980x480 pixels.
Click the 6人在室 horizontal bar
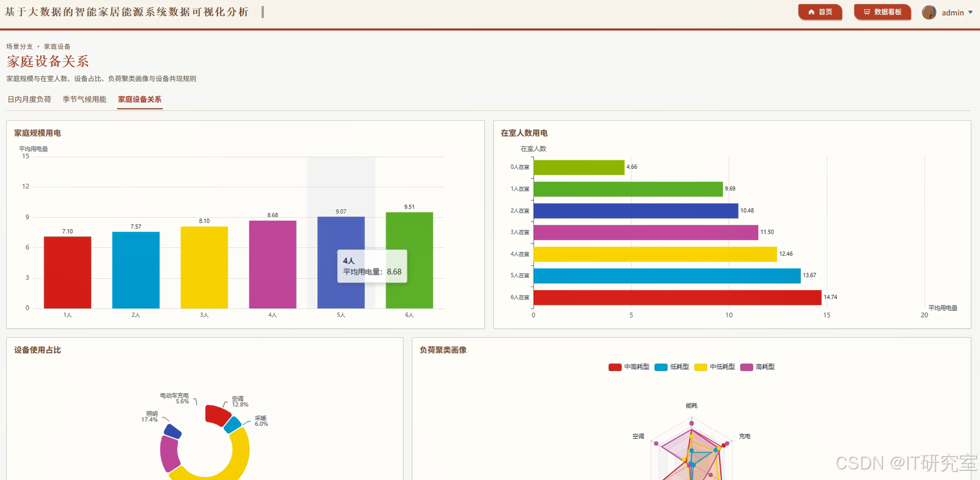[x=678, y=298]
